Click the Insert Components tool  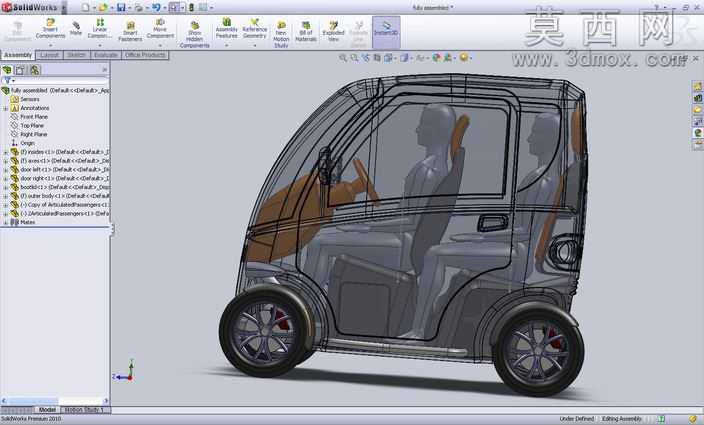tap(50, 29)
